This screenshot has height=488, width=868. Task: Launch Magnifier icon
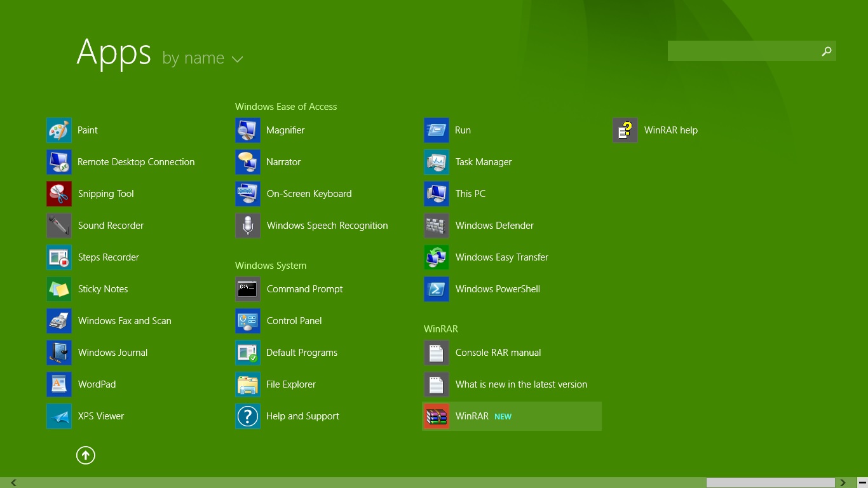point(248,130)
